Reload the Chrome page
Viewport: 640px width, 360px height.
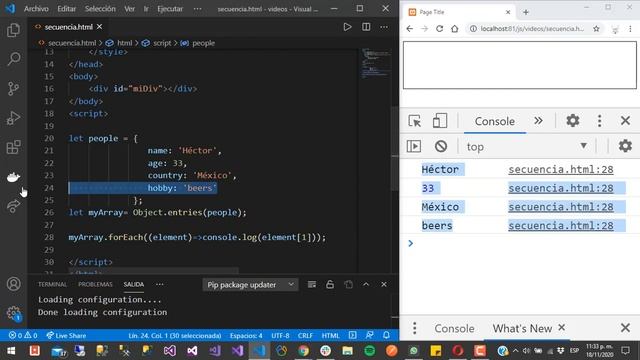(440, 29)
